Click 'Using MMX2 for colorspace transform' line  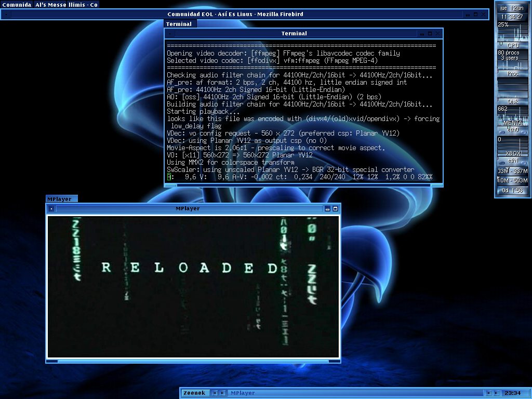point(230,163)
